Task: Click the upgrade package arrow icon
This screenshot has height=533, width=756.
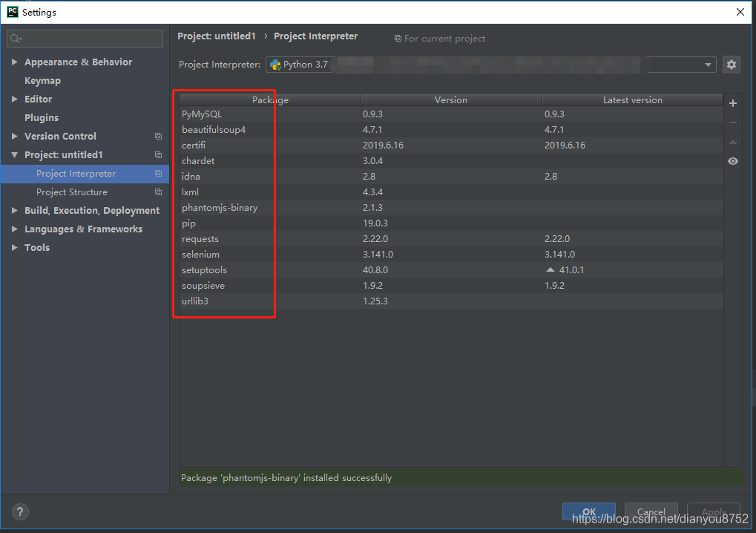Action: tap(733, 142)
